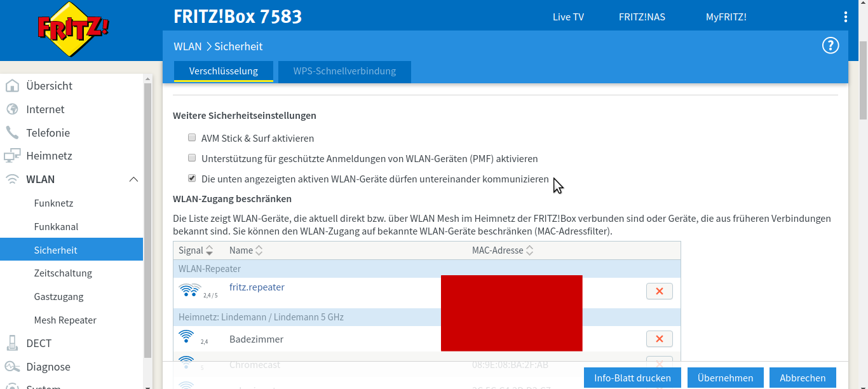Click the WLAN-Repeater group header row
Image resolution: width=868 pixels, height=389 pixels.
tap(427, 269)
